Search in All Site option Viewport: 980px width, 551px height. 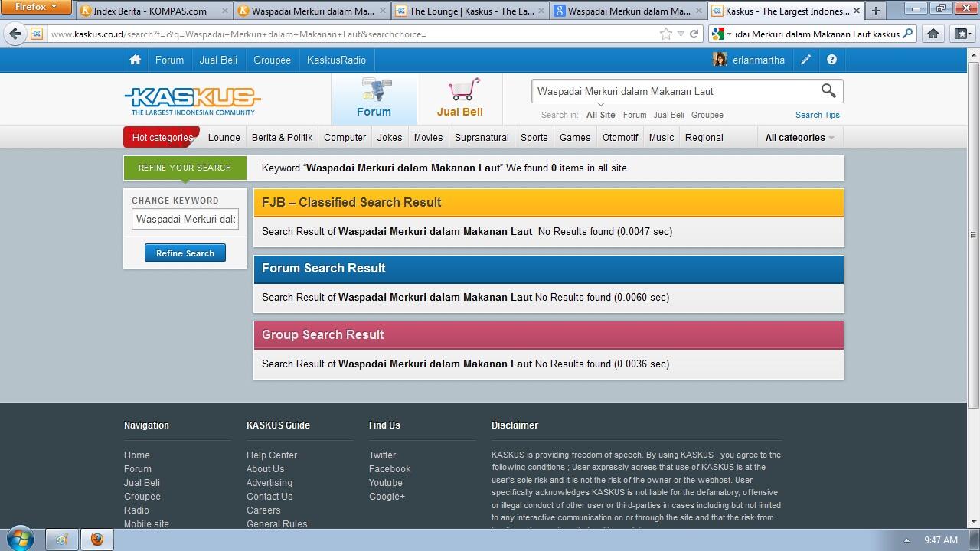coord(600,115)
